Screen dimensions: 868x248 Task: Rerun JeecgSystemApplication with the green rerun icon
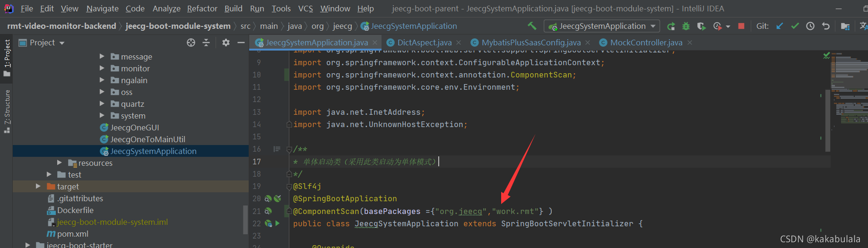coord(671,26)
